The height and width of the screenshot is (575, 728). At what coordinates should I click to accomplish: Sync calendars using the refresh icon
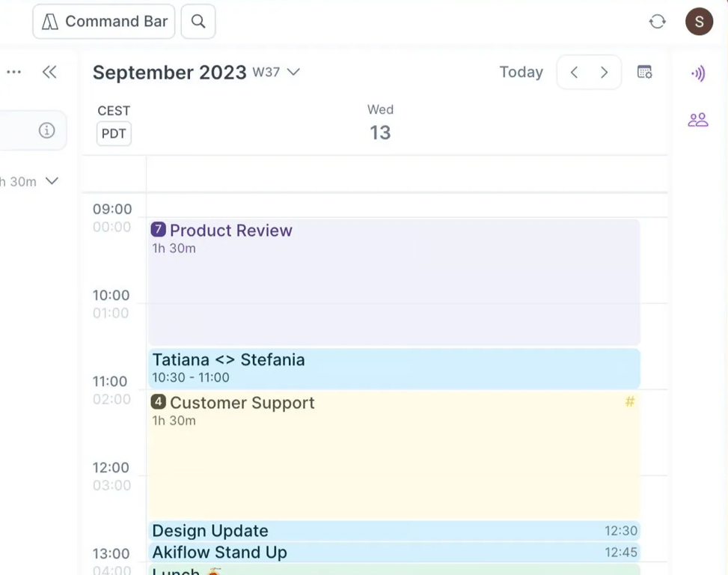click(657, 22)
